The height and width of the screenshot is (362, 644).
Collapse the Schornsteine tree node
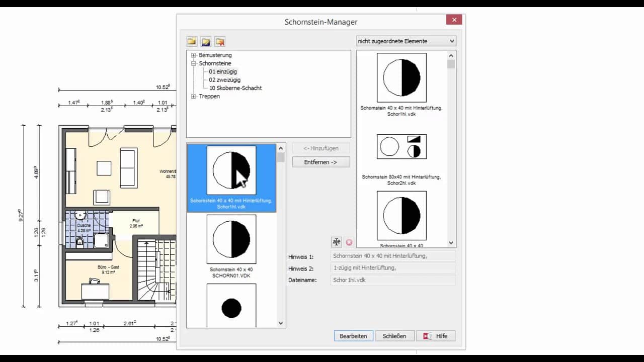pyautogui.click(x=194, y=63)
